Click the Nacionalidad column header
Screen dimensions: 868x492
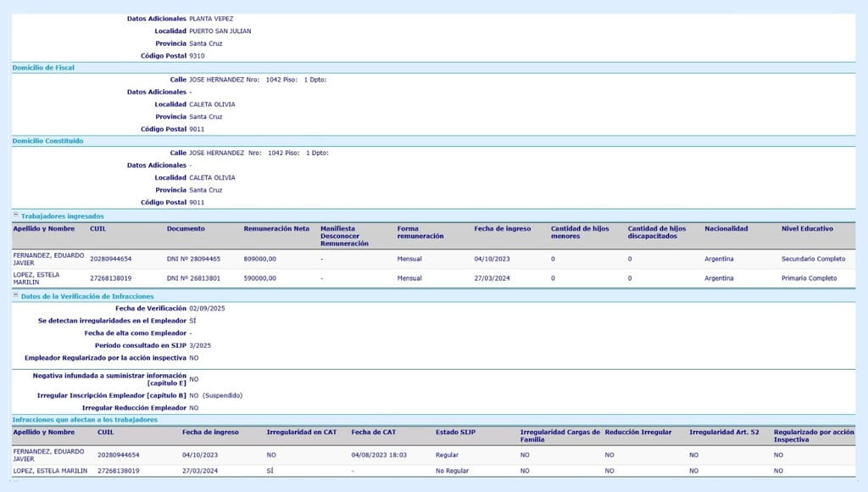click(726, 229)
